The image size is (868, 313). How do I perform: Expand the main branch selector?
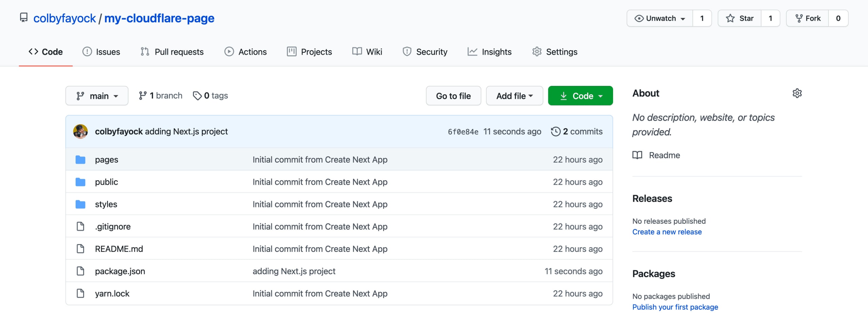pos(97,96)
